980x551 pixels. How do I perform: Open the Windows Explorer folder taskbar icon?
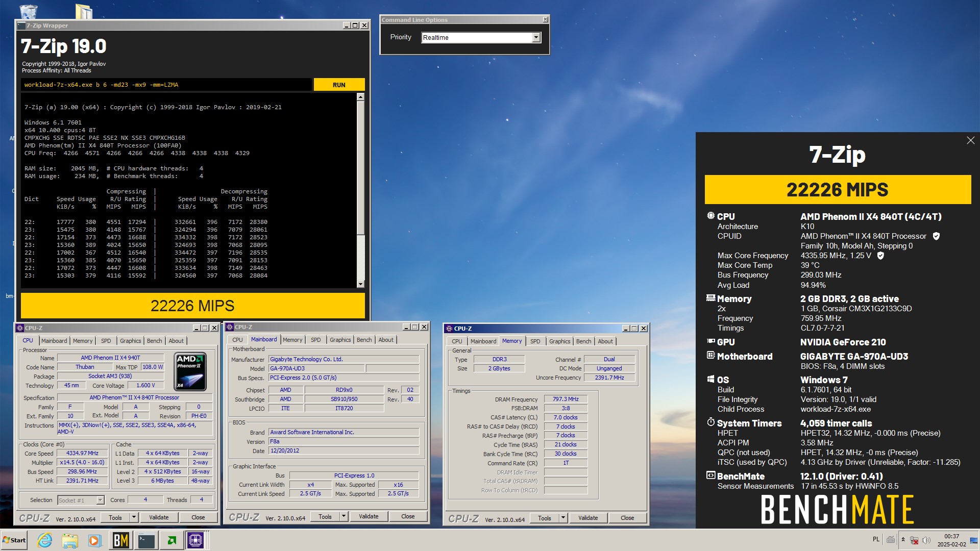pyautogui.click(x=70, y=540)
